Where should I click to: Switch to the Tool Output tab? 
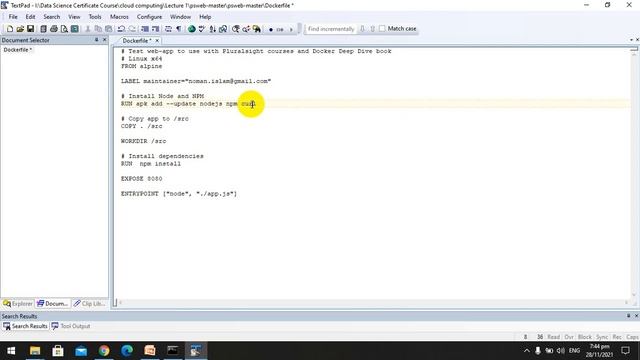(x=71, y=326)
